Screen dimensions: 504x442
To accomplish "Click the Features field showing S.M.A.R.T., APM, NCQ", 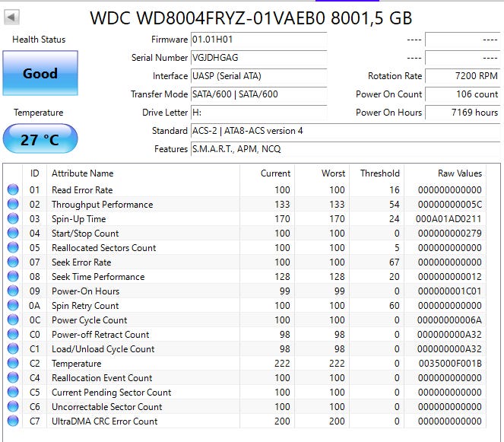I will pyautogui.click(x=345, y=149).
